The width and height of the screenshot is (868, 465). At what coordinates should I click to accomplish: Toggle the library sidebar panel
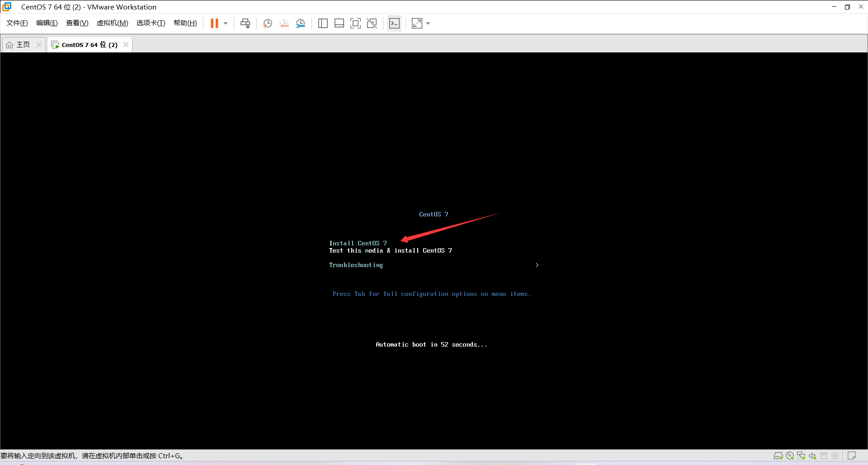323,23
